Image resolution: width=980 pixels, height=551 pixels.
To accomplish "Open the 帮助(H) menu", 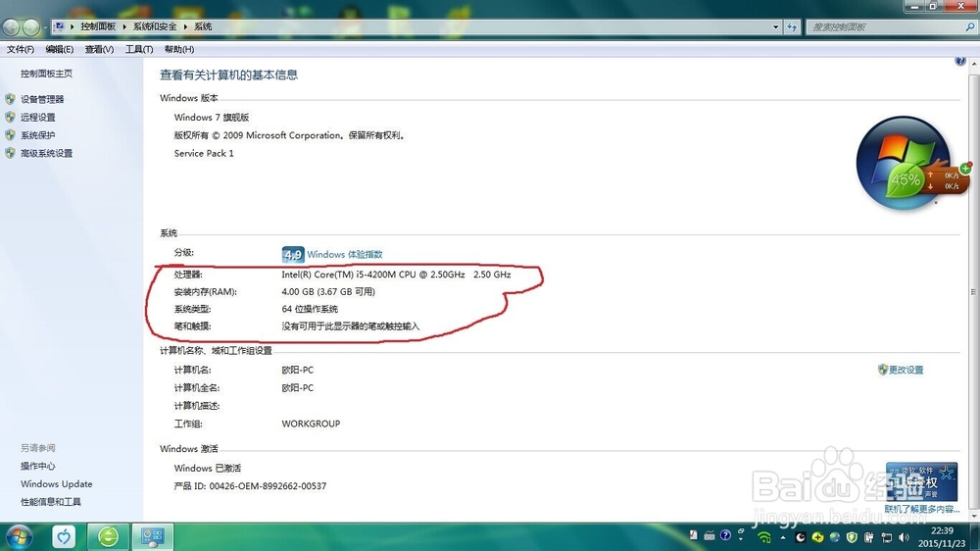I will coord(178,49).
